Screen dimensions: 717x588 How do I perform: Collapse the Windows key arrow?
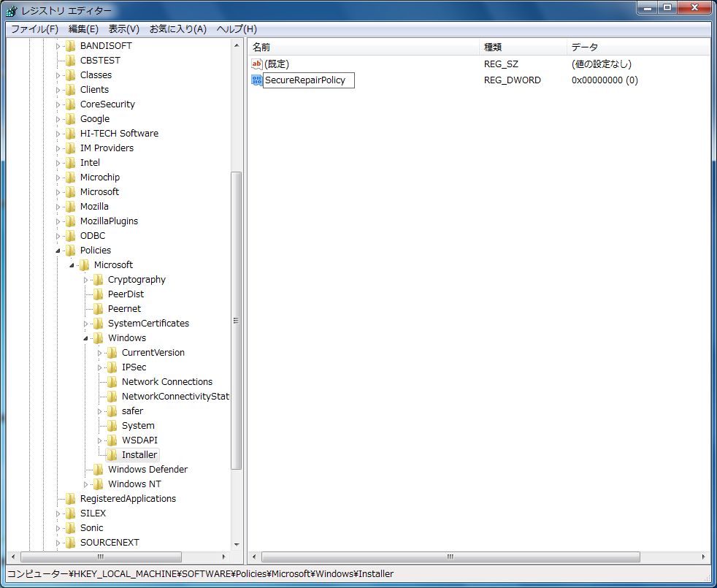[x=85, y=339]
